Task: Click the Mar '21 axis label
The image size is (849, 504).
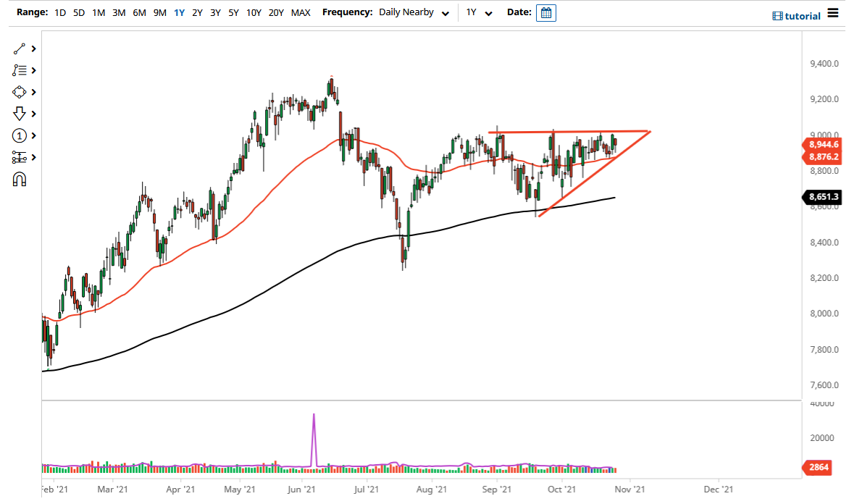Action: tap(112, 490)
